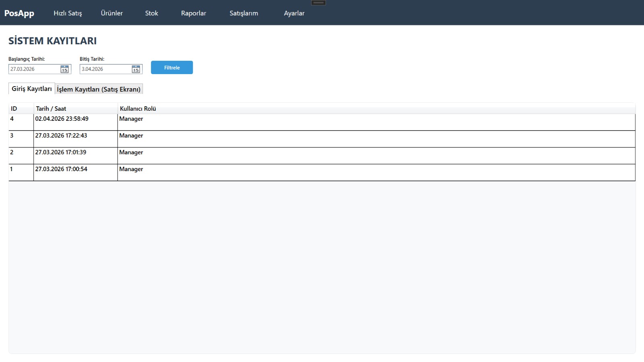This screenshot has height=362, width=644.
Task: Open Ayarlar settings menu
Action: coord(294,13)
